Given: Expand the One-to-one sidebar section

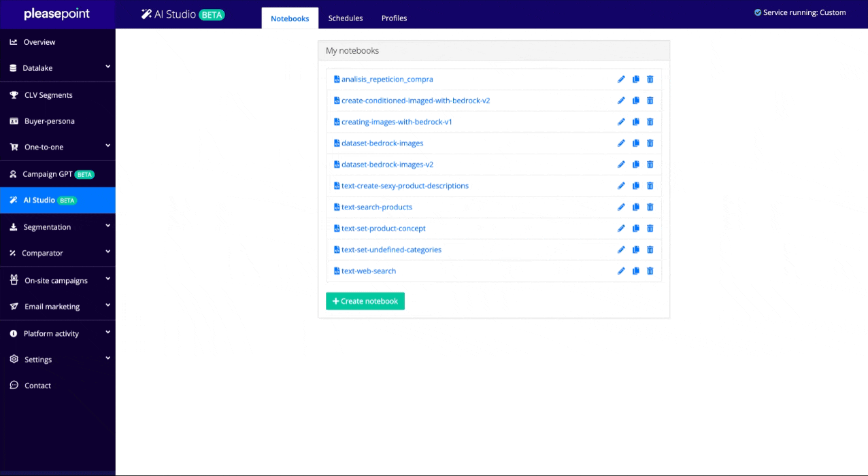Looking at the screenshot, I should [58, 147].
